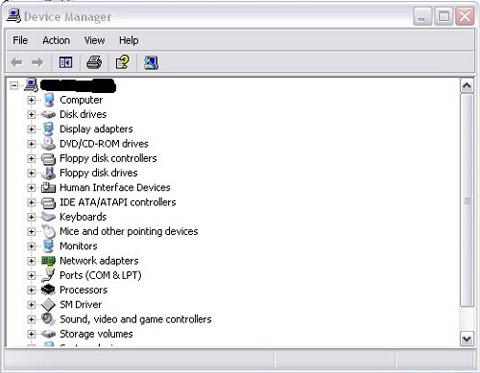Click the Print toolbar icon

[x=94, y=62]
